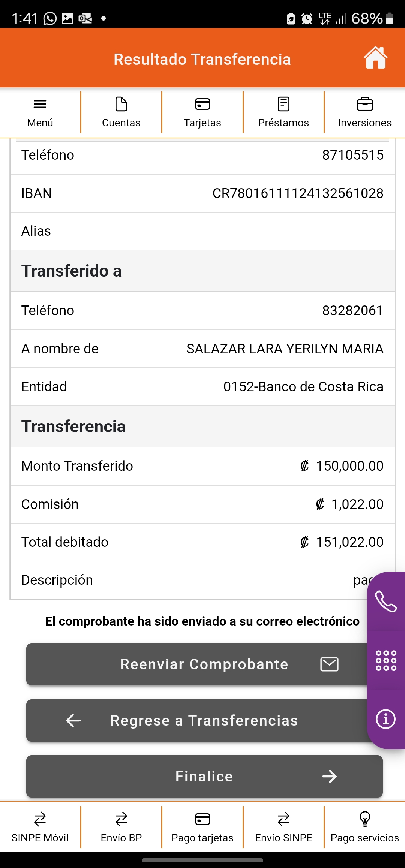Select Envío BP in bottom bar

(x=121, y=827)
